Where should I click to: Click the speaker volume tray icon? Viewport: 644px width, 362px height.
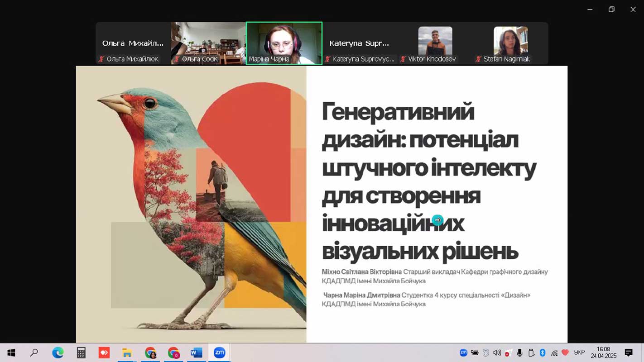[497, 353]
